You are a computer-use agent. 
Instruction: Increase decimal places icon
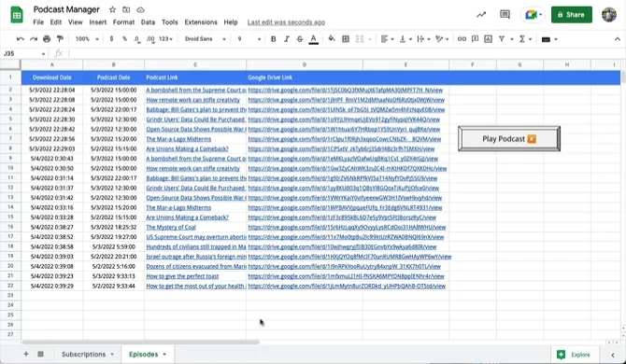tap(150, 39)
